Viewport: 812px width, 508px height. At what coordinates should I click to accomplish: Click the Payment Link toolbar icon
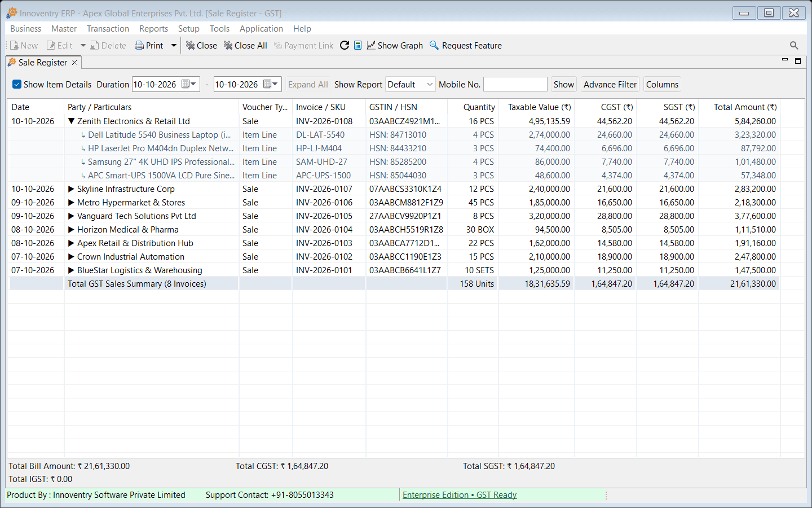pyautogui.click(x=278, y=46)
